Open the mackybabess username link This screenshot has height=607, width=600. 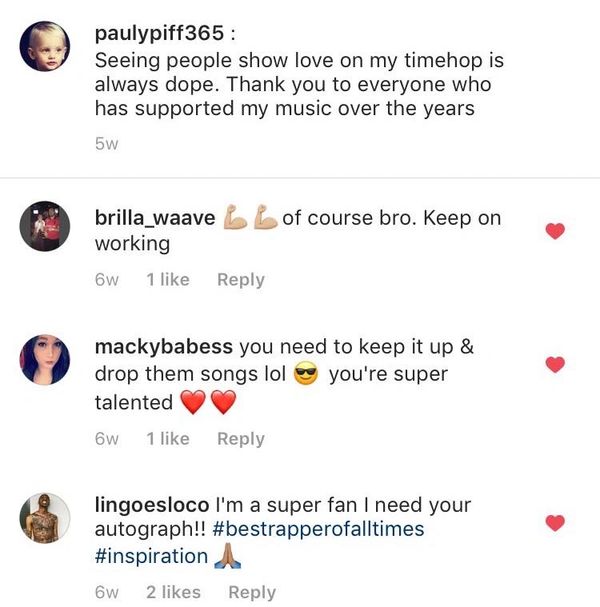163,347
